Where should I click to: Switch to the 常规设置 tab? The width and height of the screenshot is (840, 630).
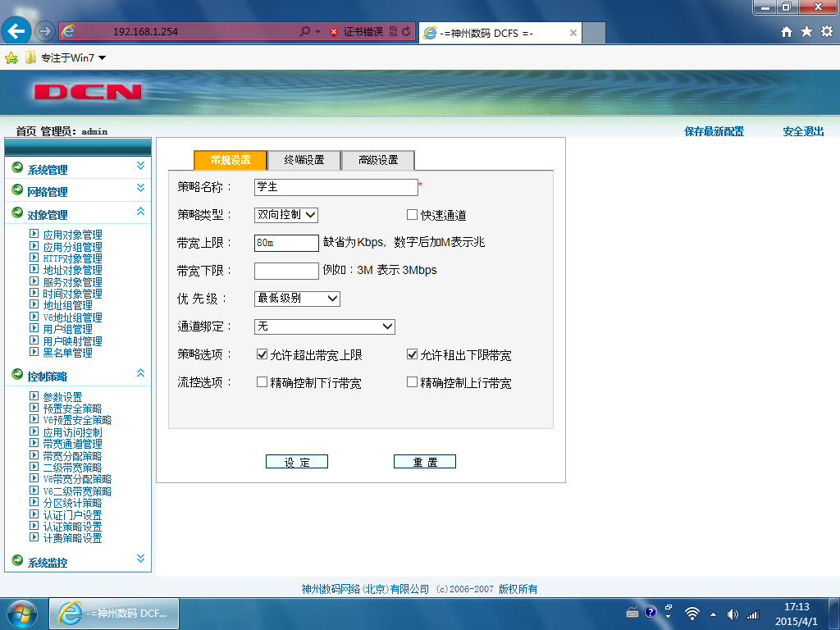(x=231, y=160)
